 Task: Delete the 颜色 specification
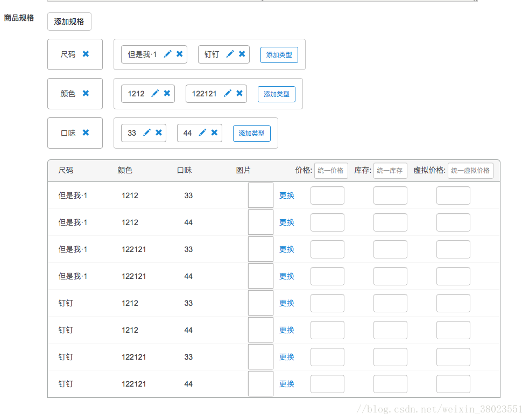[x=86, y=93]
